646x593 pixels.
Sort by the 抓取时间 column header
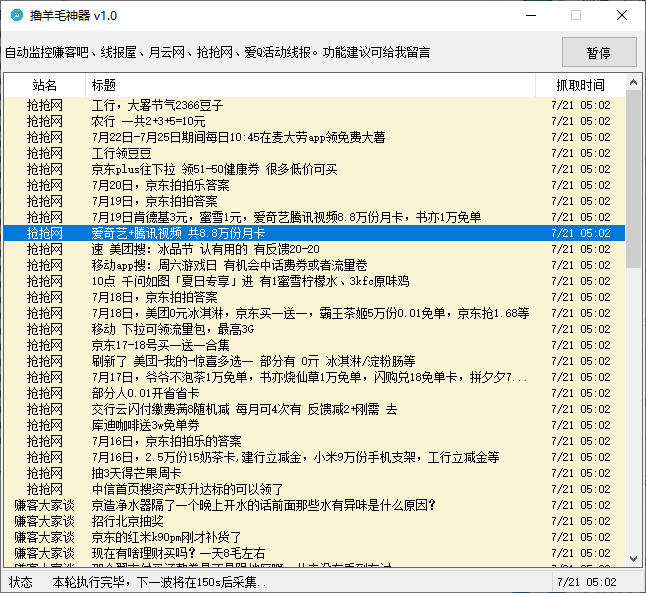pyautogui.click(x=580, y=85)
